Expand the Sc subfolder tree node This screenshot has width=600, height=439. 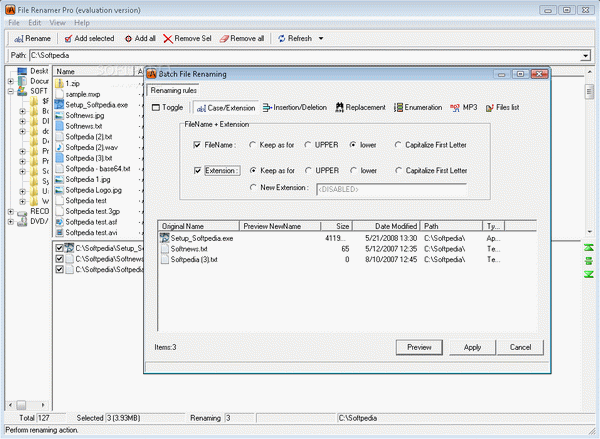pos(23,171)
